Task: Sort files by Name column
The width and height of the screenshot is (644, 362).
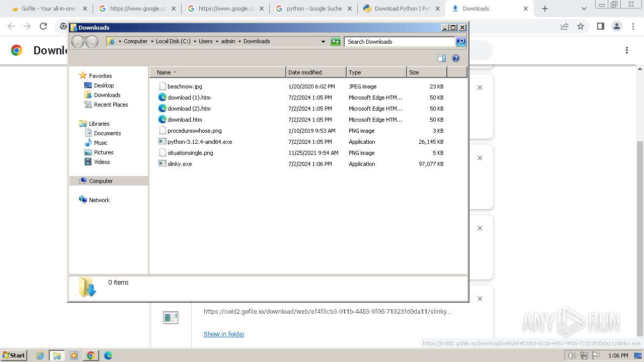Action: [217, 72]
